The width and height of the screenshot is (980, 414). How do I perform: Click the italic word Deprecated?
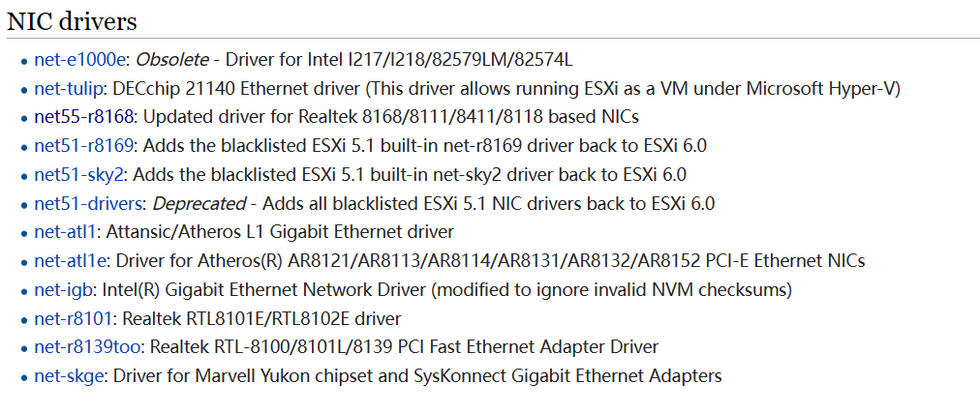click(x=199, y=203)
